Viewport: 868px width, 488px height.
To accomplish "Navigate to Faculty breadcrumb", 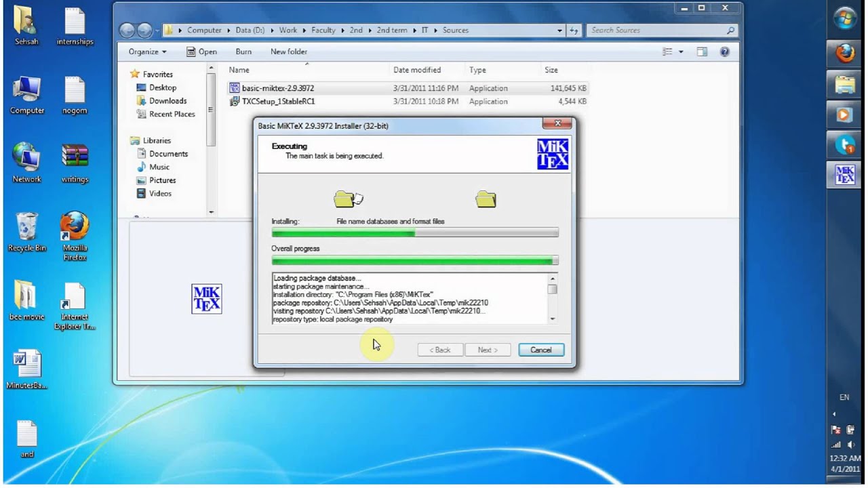I will point(323,30).
